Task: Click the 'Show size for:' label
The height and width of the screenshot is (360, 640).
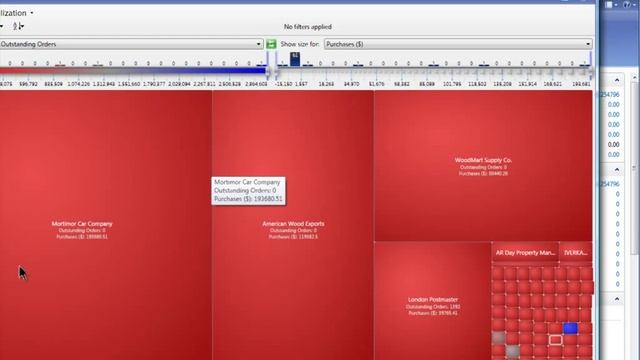Action: 300,44
